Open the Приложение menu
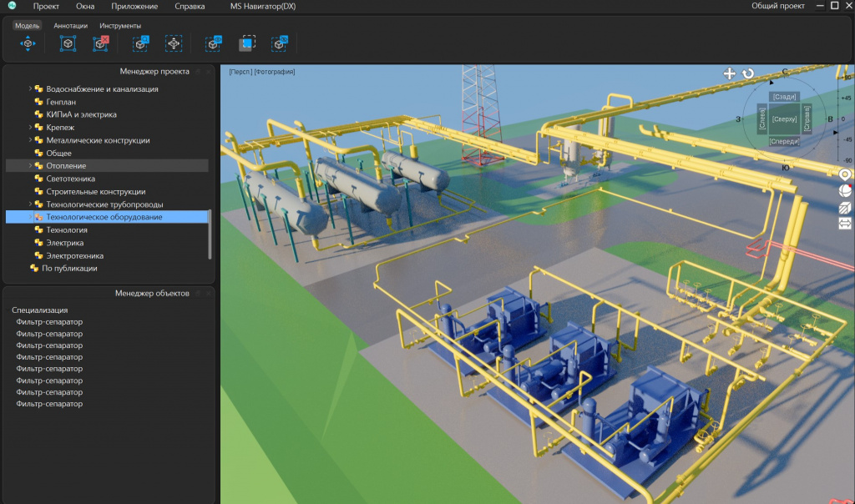The height and width of the screenshot is (504, 855). (x=134, y=7)
